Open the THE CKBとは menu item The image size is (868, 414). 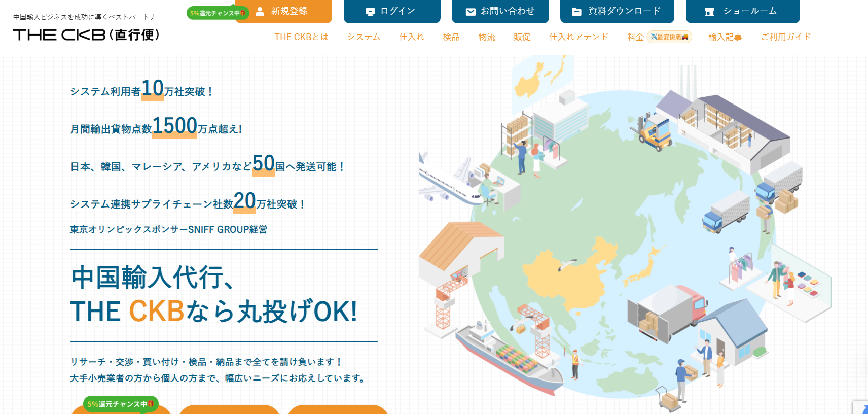301,37
